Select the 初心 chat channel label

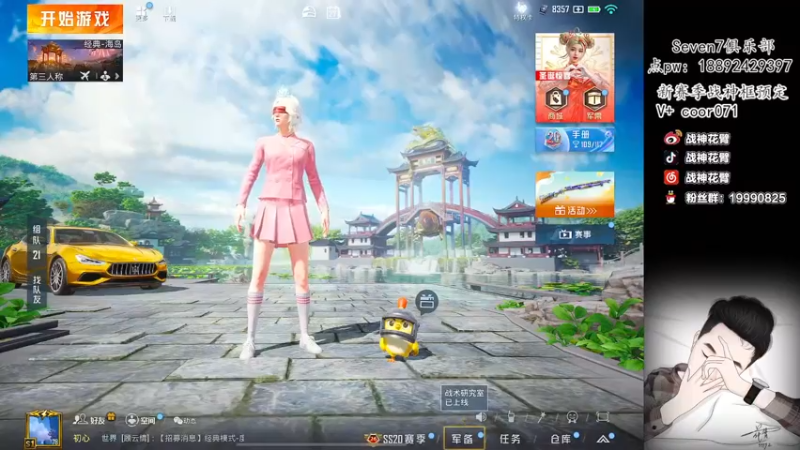(81, 438)
